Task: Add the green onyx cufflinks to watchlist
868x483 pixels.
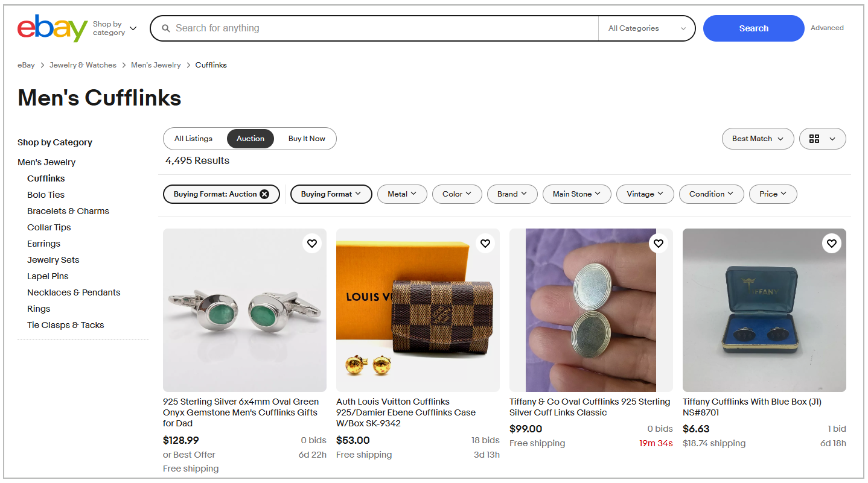Action: coord(312,243)
